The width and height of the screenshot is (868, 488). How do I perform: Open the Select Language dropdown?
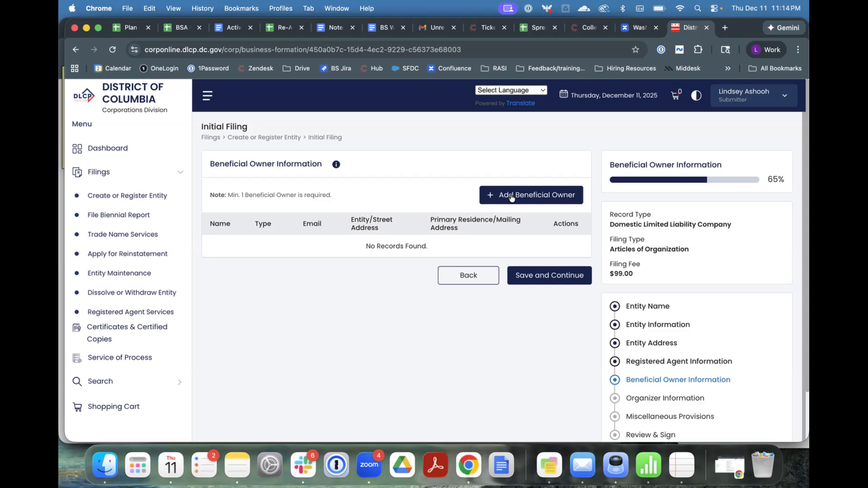[511, 90]
